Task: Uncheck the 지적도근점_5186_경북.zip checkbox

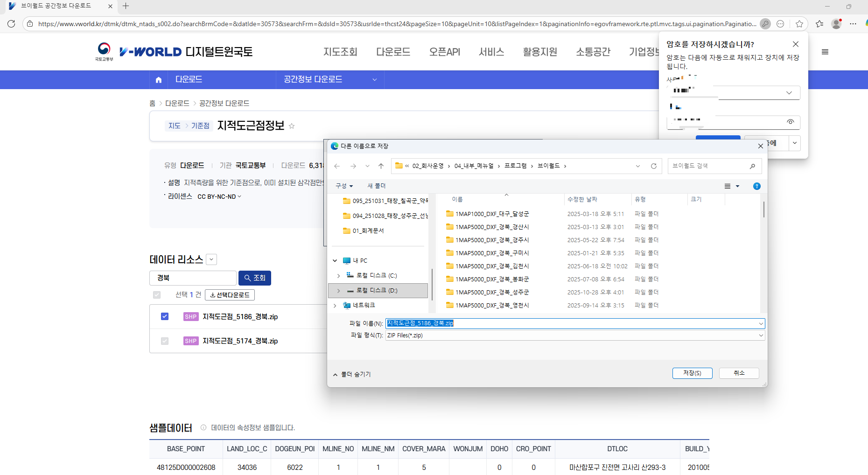Action: tap(165, 316)
